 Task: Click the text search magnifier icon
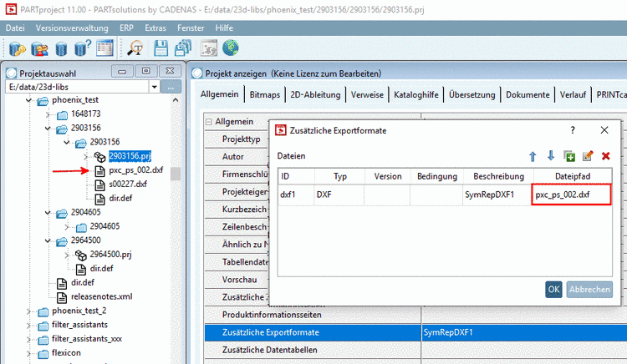[x=135, y=48]
